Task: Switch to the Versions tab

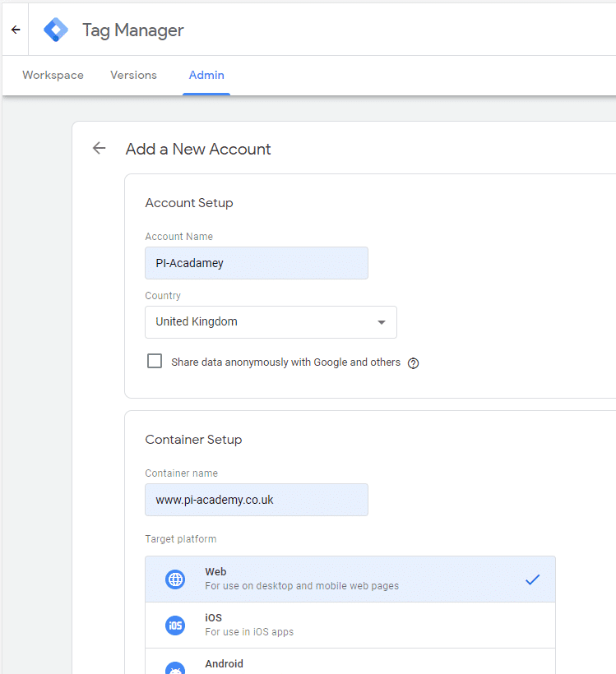Action: 134,76
